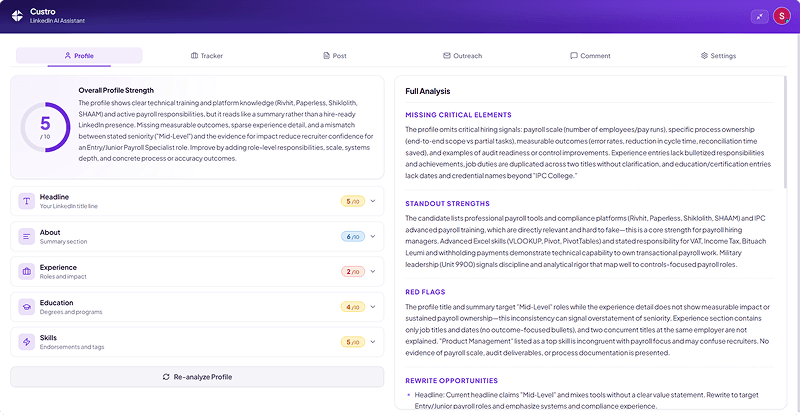This screenshot has height=415, width=800.
Task: Click the Headline row title text
Action: pyautogui.click(x=54, y=197)
